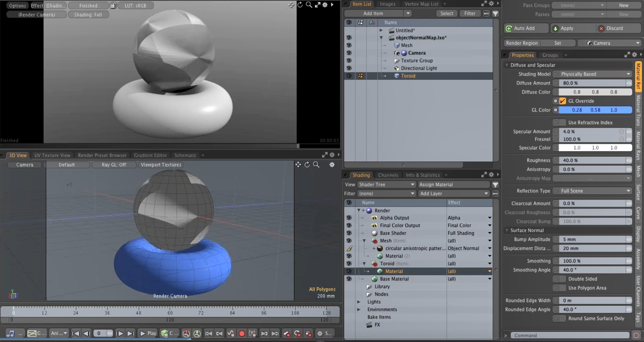Switch to the Channels tab
Screen dimensions: 644x342
[388, 175]
